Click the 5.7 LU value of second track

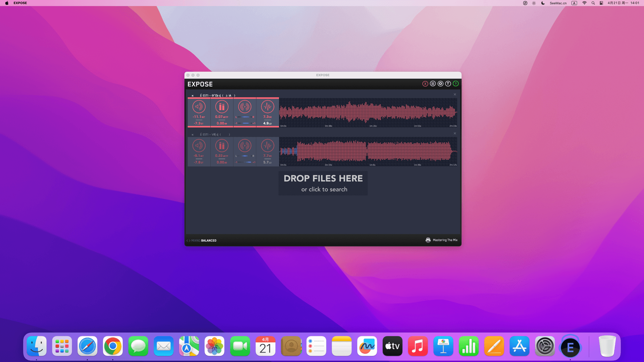(268, 162)
